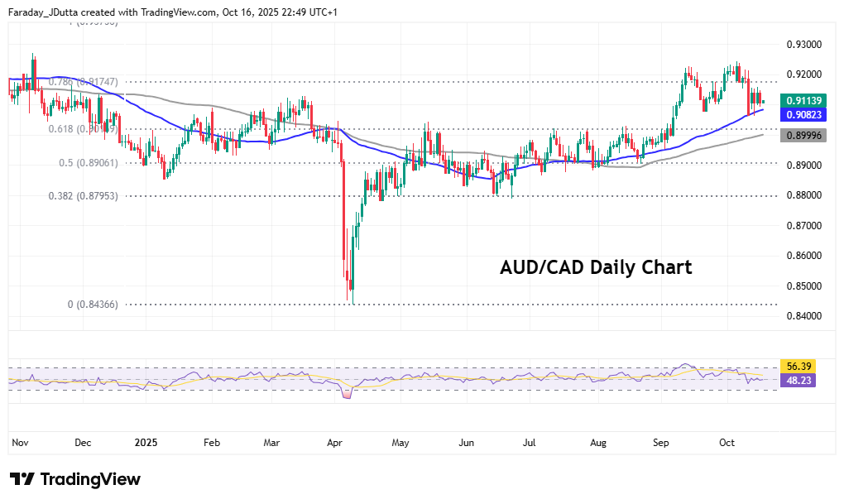Select the blue 0.90823 moving average label
This screenshot has height=504, width=844.
(803, 114)
